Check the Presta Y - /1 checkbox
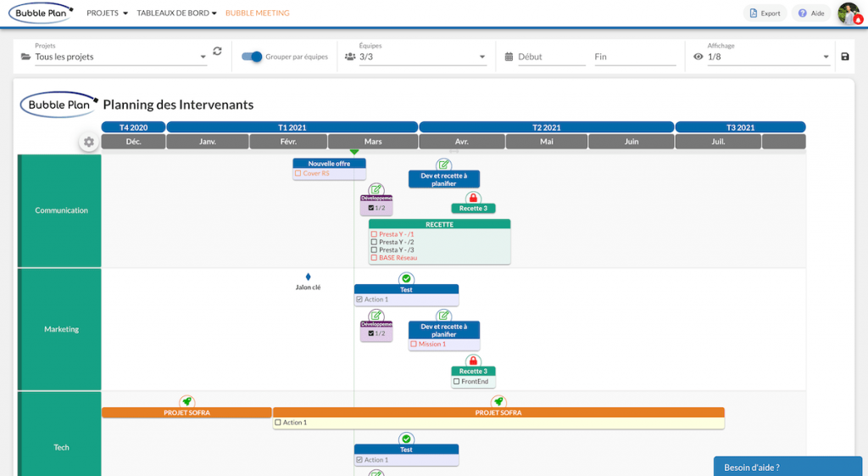Screen dimensions: 868x476 pos(374,234)
